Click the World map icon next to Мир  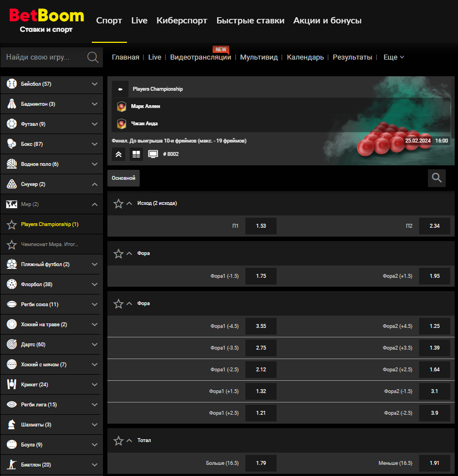tap(12, 204)
